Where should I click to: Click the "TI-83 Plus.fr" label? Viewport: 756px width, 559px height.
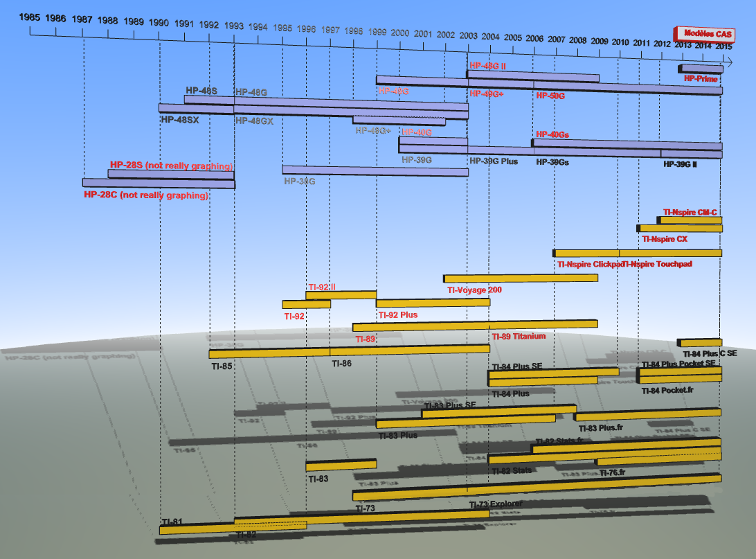click(x=601, y=428)
